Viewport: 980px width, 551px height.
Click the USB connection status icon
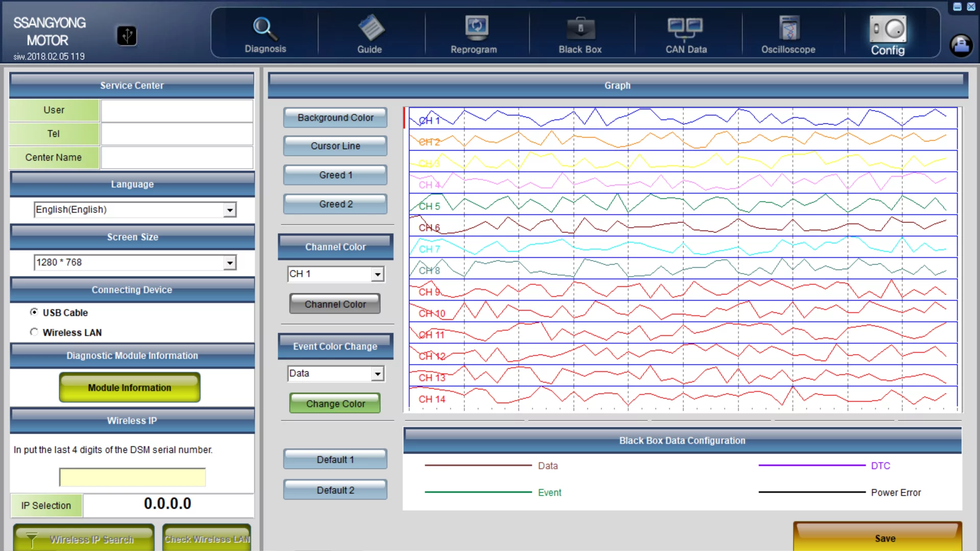tap(127, 36)
